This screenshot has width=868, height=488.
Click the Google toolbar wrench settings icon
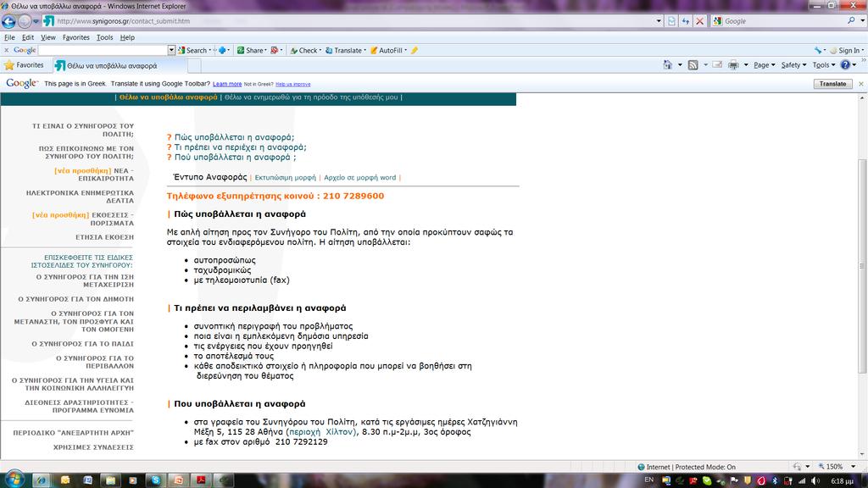[818, 50]
